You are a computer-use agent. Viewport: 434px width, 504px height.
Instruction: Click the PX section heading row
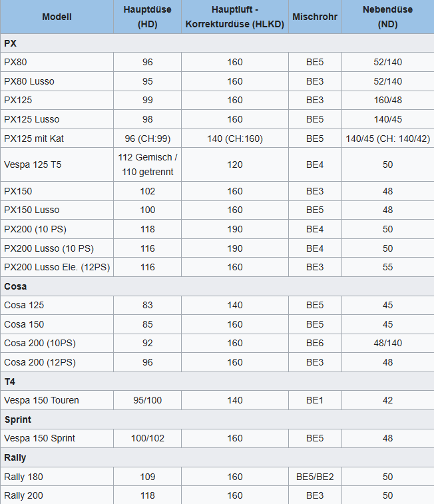click(217, 43)
